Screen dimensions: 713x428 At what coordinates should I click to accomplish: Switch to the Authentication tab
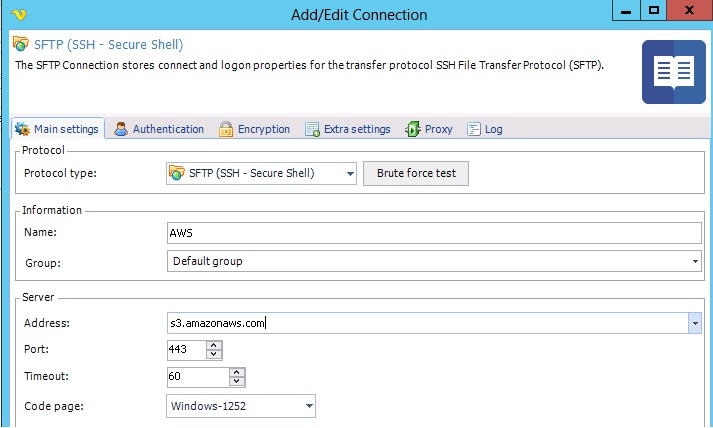tap(159, 129)
